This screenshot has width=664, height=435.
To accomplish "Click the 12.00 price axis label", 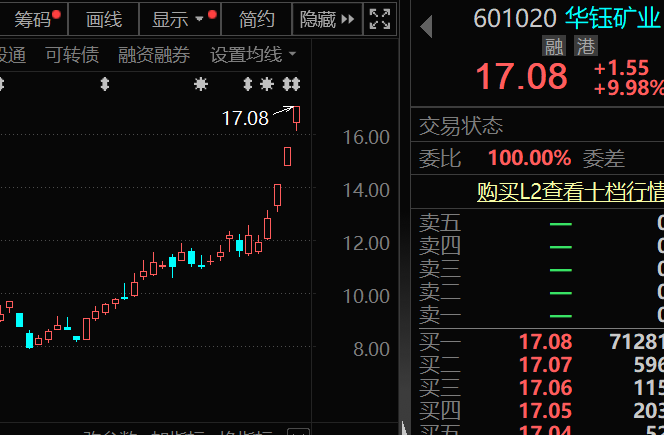I will click(366, 243).
